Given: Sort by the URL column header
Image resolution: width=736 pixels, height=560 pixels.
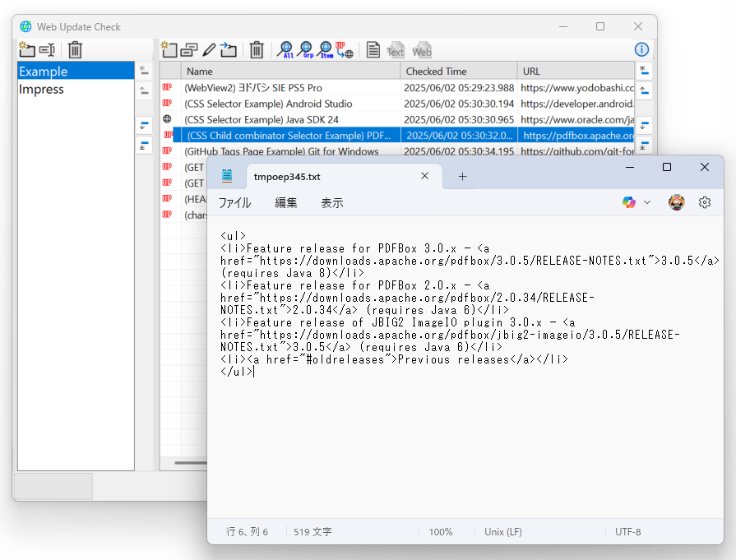Looking at the screenshot, I should [x=576, y=72].
